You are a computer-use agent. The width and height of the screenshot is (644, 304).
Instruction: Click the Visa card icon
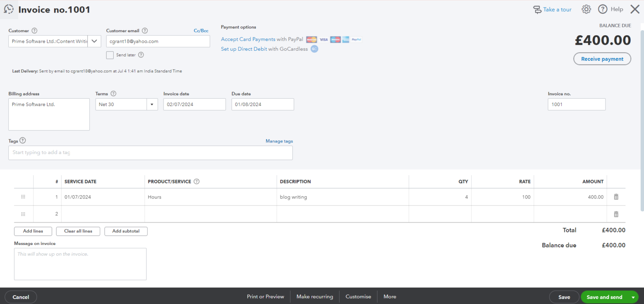coord(323,39)
